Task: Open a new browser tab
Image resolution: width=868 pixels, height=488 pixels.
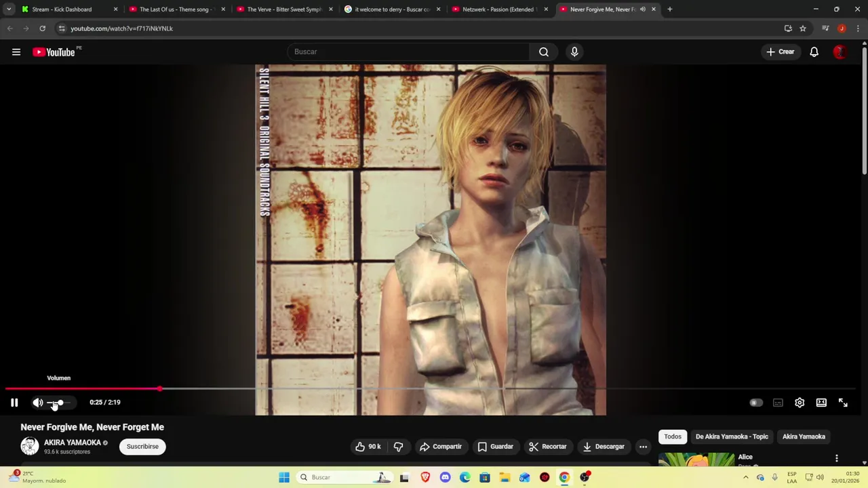Action: [669, 9]
